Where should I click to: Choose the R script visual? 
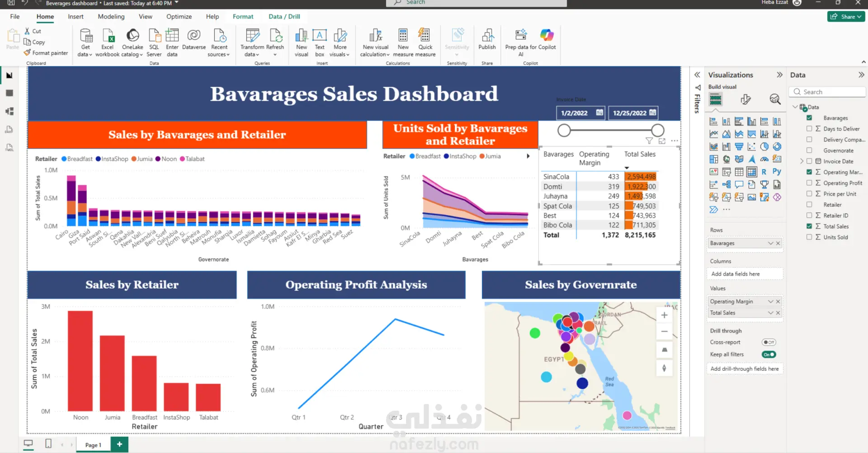click(x=764, y=172)
